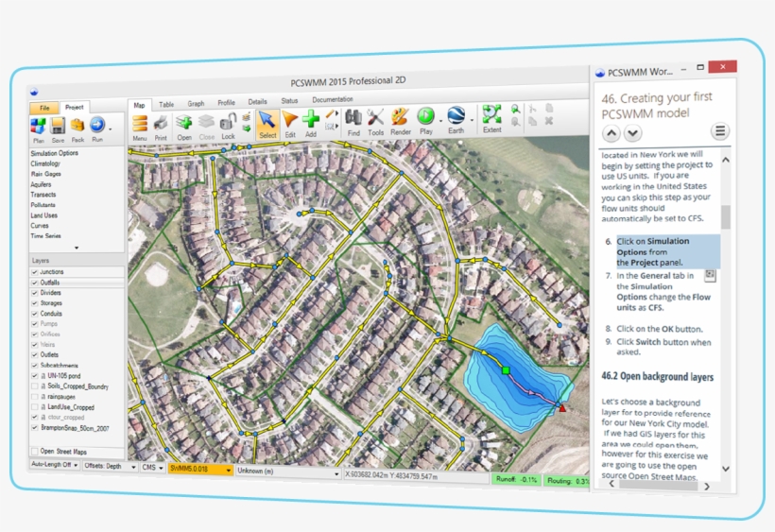Image resolution: width=775 pixels, height=532 pixels.
Task: Expand more Project items with down arrow
Action: click(x=77, y=248)
